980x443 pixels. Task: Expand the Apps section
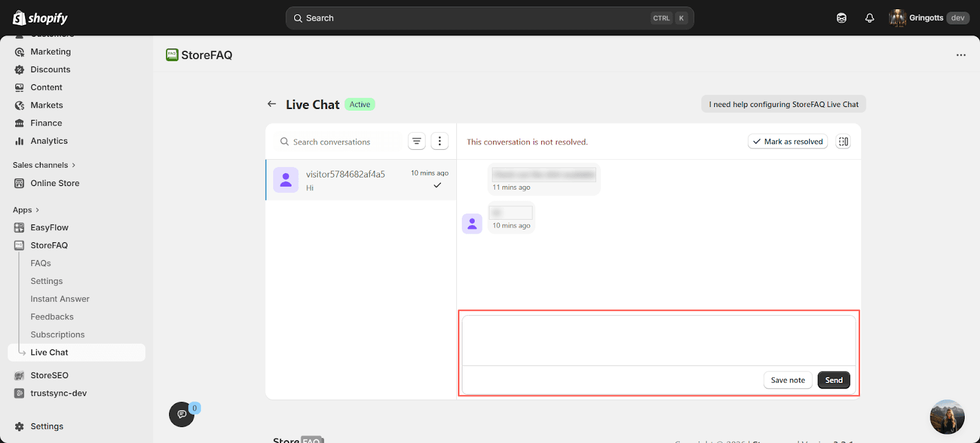tap(26, 210)
